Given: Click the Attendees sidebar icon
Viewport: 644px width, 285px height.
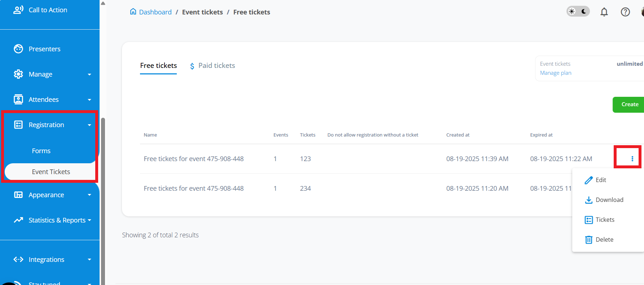Looking at the screenshot, I should click(x=18, y=99).
